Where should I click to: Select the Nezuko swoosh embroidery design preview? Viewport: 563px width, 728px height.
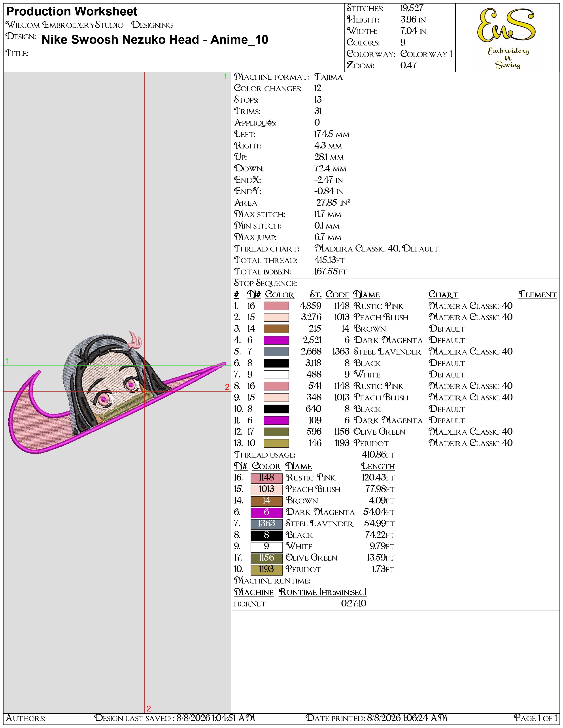tap(117, 392)
